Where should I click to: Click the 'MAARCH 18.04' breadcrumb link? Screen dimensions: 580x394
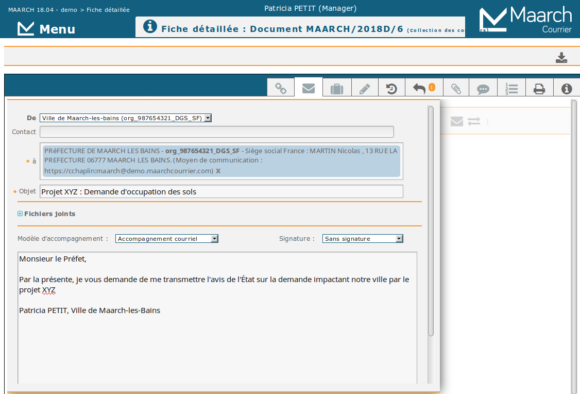[x=31, y=10]
